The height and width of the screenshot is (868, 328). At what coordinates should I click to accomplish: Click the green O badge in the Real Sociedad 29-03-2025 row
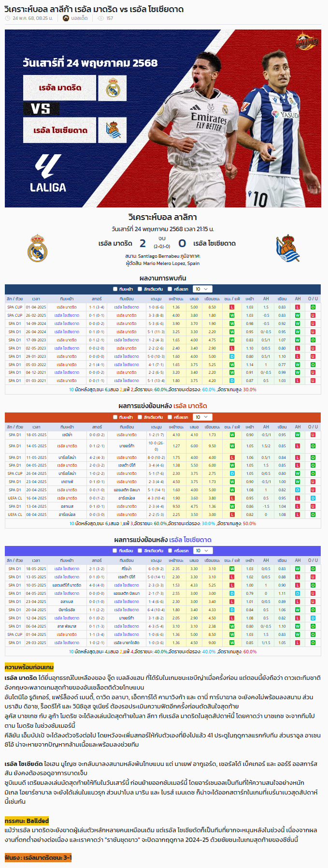313,643
